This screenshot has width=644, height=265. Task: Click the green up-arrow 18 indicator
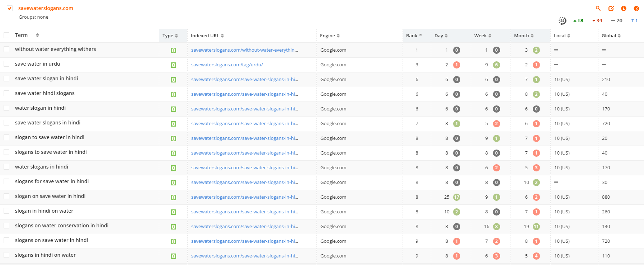(578, 21)
